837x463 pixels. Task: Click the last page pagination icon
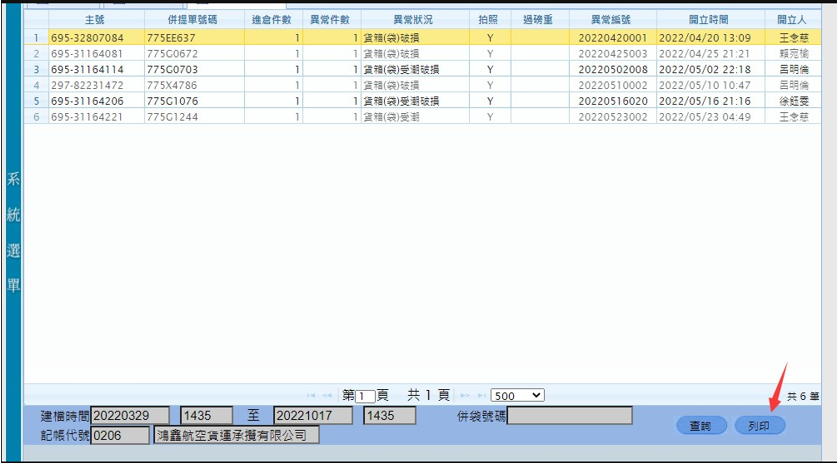[x=481, y=396]
